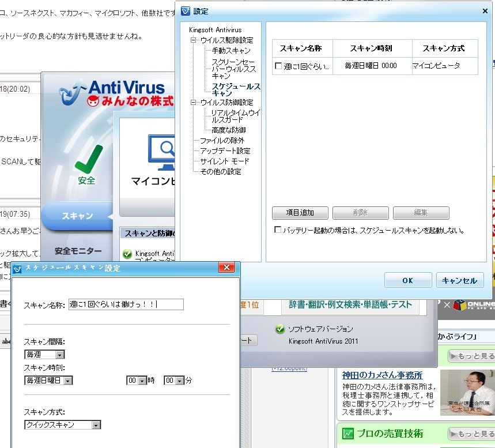Click the キャンセル button in 設定
Viewport: 495px width, 448px height.
[460, 280]
